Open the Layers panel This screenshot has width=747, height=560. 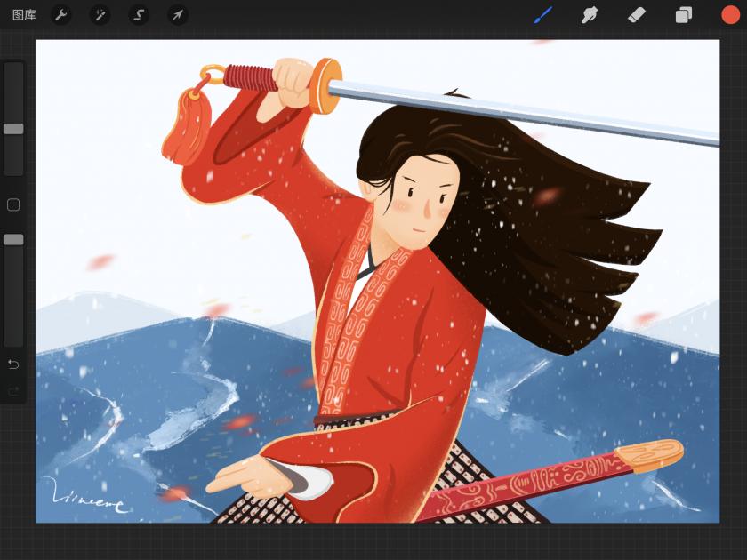(x=684, y=15)
